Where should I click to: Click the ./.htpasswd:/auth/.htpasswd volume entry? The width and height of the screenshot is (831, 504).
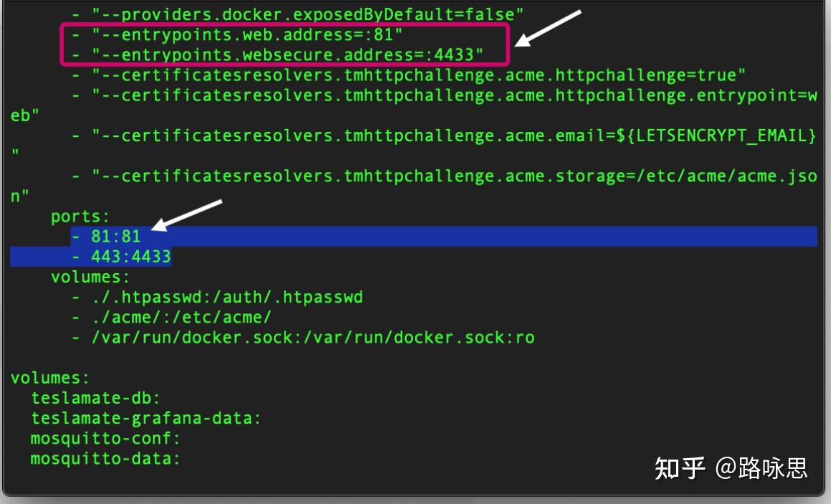click(x=227, y=297)
